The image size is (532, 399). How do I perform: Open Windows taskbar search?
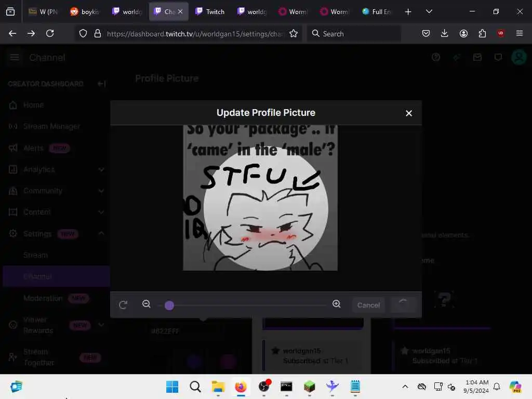(195, 387)
